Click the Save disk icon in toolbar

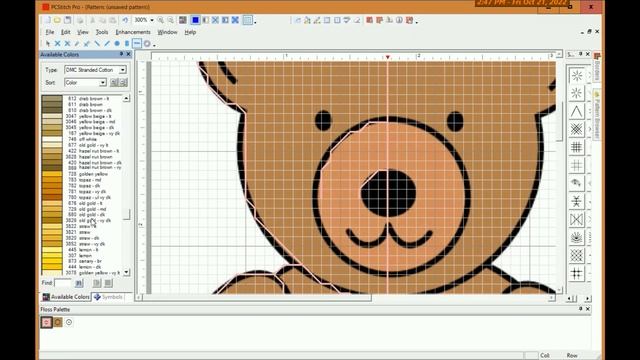pyautogui.click(x=67, y=20)
